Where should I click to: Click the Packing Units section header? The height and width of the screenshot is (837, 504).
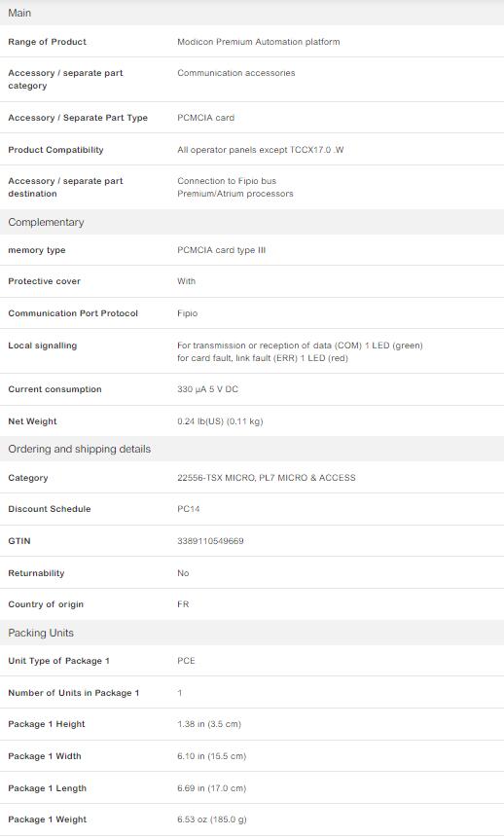(x=252, y=633)
